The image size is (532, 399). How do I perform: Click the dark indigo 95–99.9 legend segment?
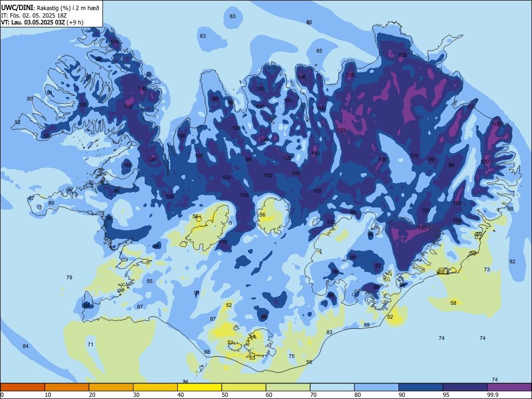(465, 387)
